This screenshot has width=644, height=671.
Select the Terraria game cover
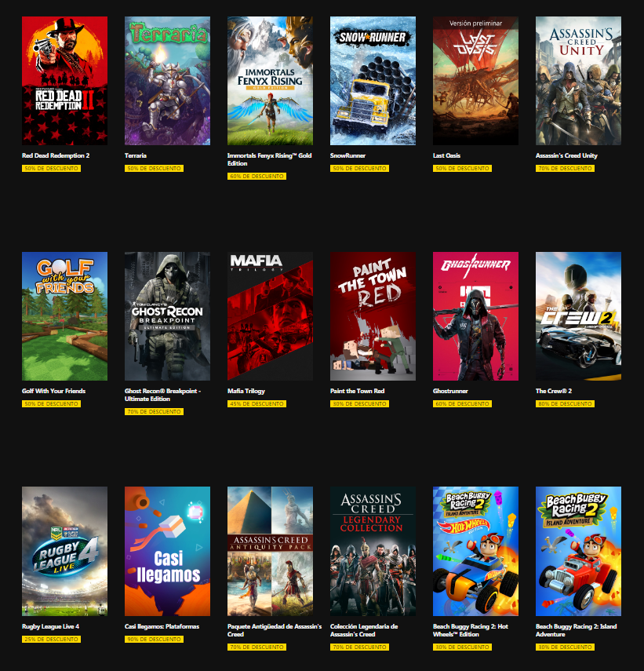click(x=167, y=81)
